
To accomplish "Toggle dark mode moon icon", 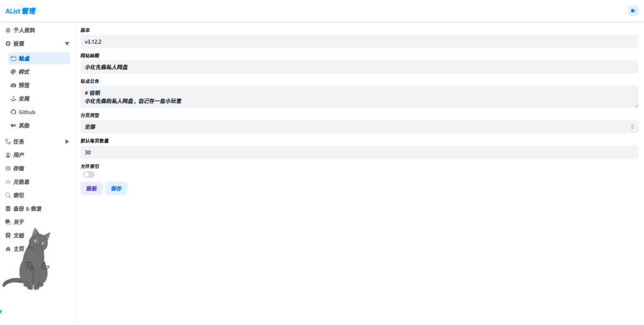I will (x=45, y=266).
